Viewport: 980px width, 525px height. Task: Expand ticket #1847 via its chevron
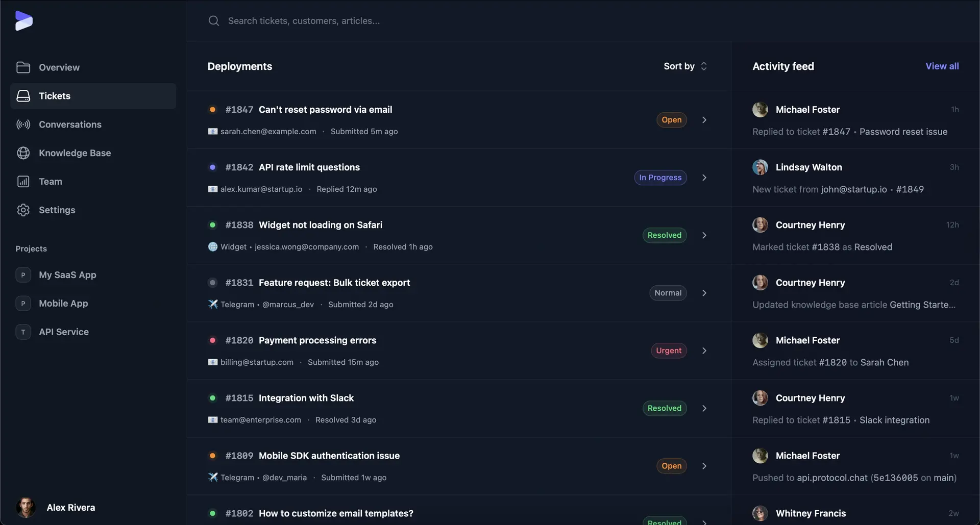tap(704, 119)
